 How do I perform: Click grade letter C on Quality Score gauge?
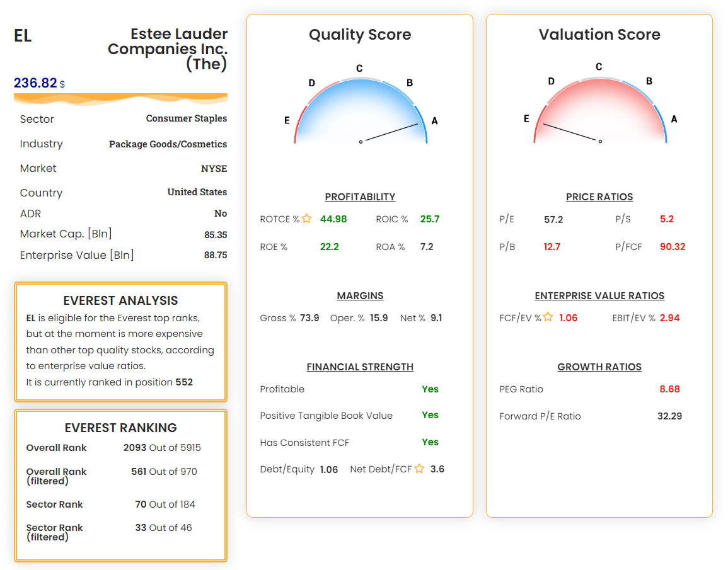pos(359,68)
